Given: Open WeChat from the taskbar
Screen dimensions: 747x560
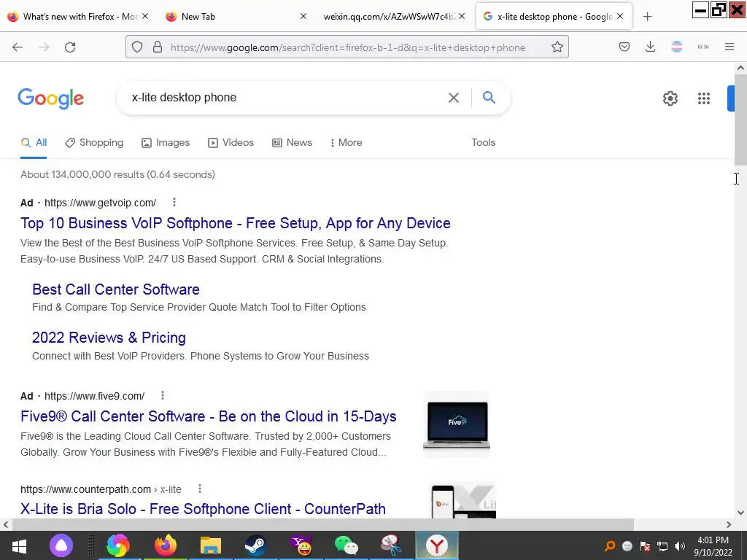Looking at the screenshot, I should coord(347,545).
